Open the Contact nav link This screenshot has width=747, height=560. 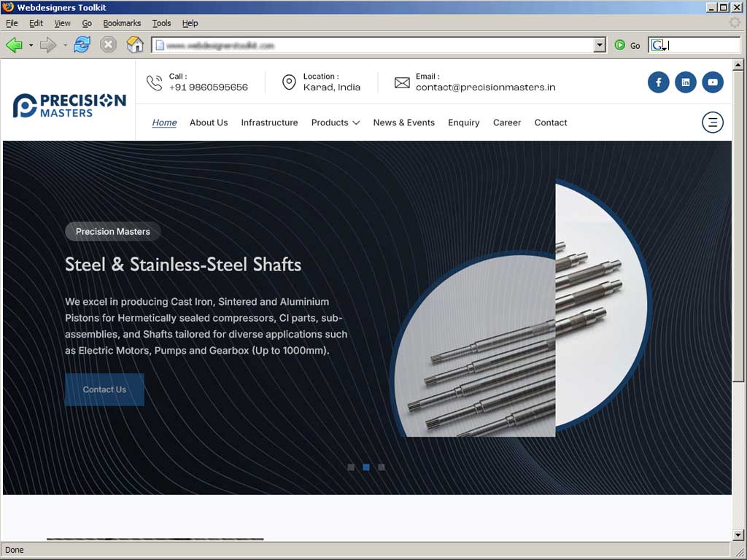[551, 122]
